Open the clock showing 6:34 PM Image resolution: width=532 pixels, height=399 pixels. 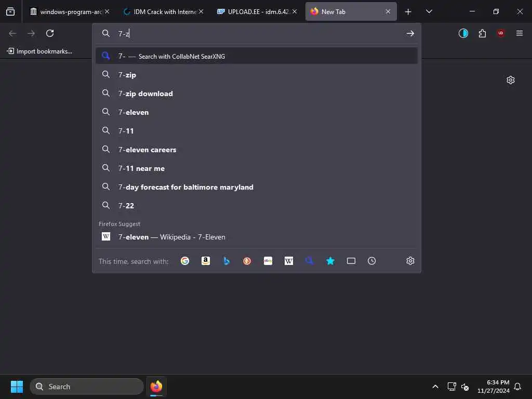[x=494, y=387]
